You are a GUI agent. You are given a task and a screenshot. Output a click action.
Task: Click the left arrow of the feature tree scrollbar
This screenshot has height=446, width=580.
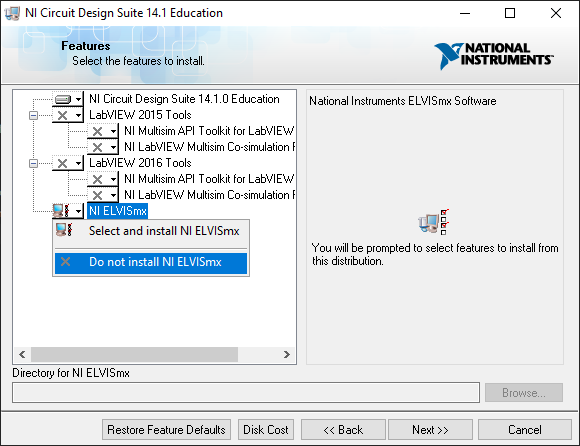point(22,355)
